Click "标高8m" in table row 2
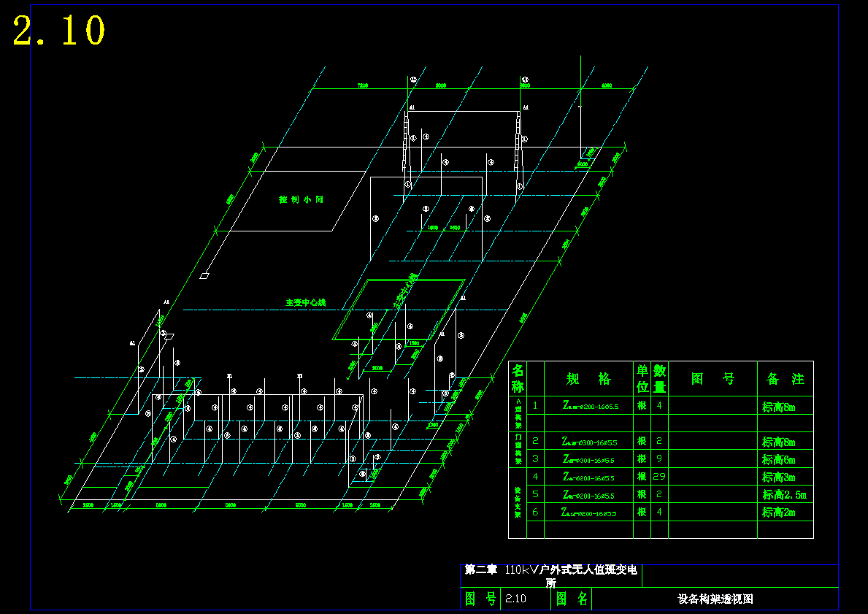868x614 pixels. pos(778,442)
